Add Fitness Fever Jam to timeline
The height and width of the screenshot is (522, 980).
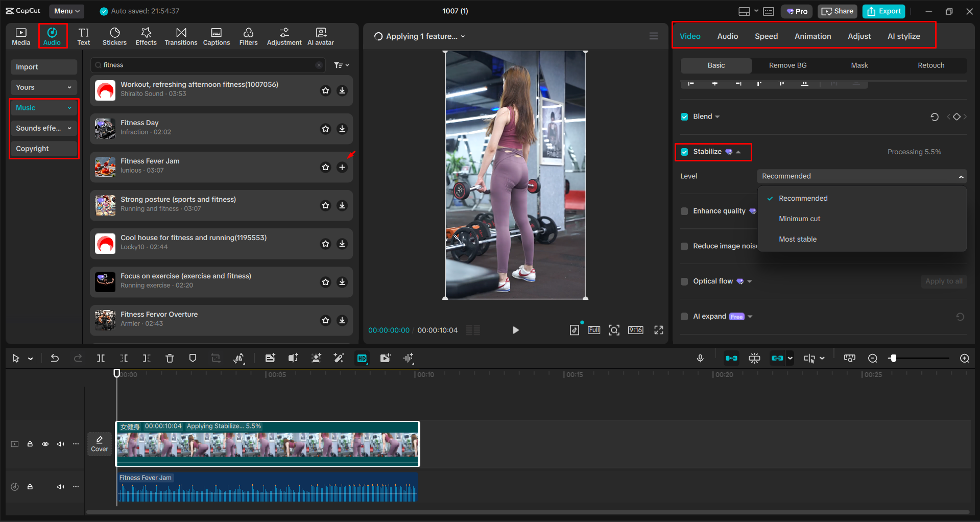tap(342, 167)
